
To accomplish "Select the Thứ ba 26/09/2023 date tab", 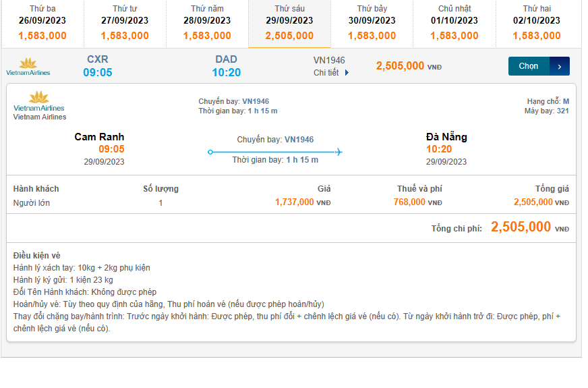I will [x=42, y=23].
